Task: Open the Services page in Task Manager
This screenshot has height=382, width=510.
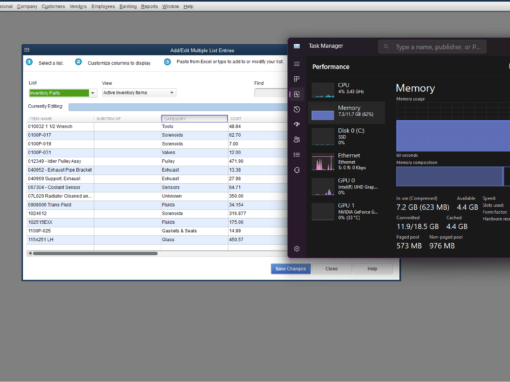Action: pos(297,170)
